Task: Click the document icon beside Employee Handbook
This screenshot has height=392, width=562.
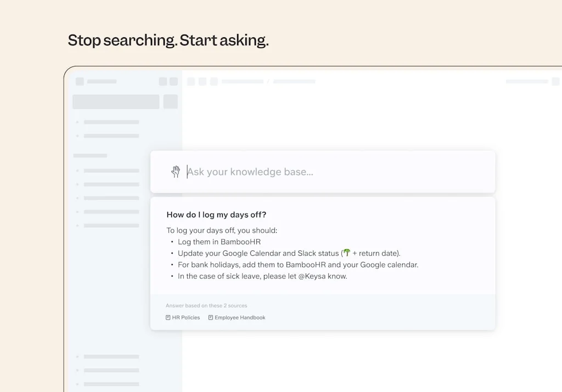Action: (x=211, y=317)
